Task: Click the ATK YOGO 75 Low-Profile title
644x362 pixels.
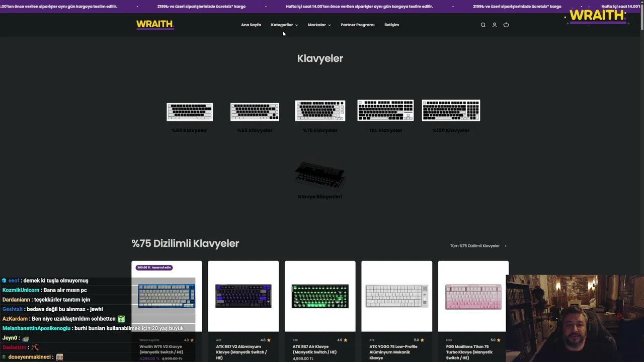Action: [x=394, y=352]
